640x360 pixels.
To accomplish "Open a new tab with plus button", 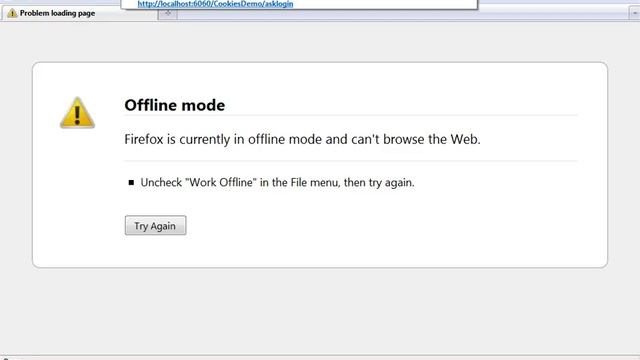I will 168,13.
